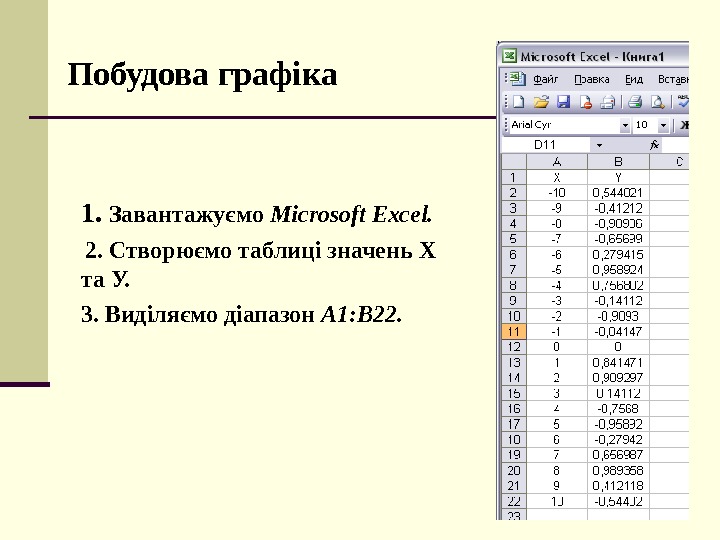Click the fx Insert Function icon
The height and width of the screenshot is (540, 720).
click(x=654, y=145)
